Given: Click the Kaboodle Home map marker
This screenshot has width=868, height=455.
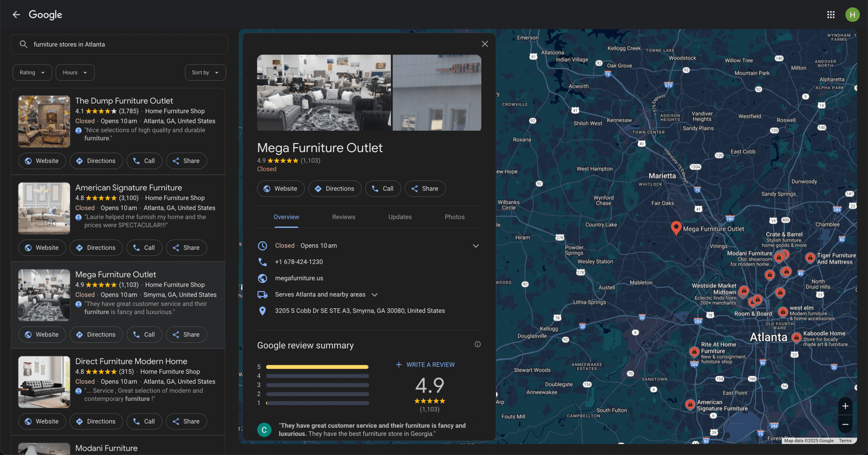Looking at the screenshot, I should point(796,337).
